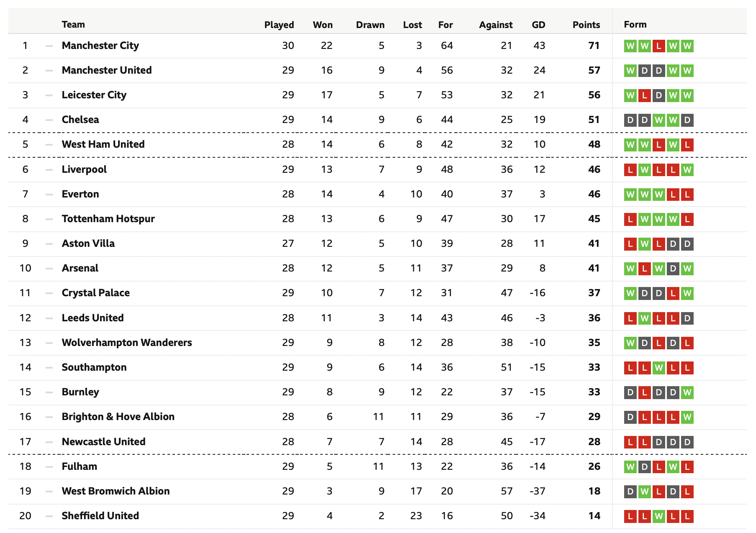Click the last grey D badge in Chelsea's form
756x533 pixels.
point(687,120)
